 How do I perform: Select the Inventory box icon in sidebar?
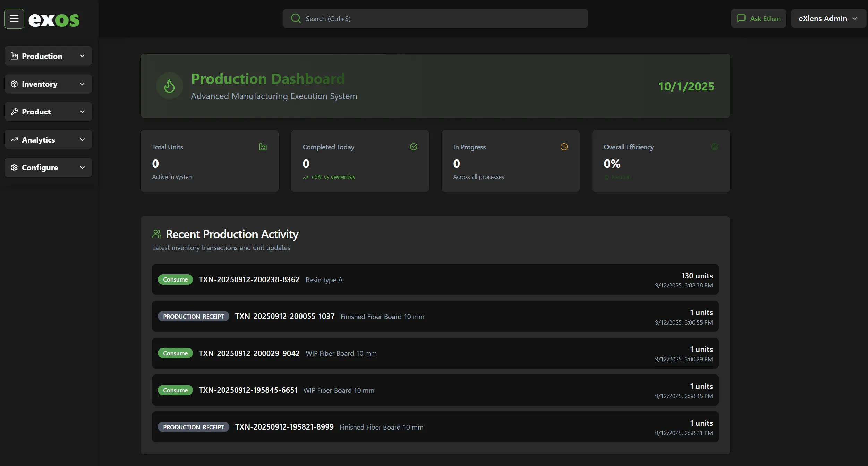tap(14, 84)
